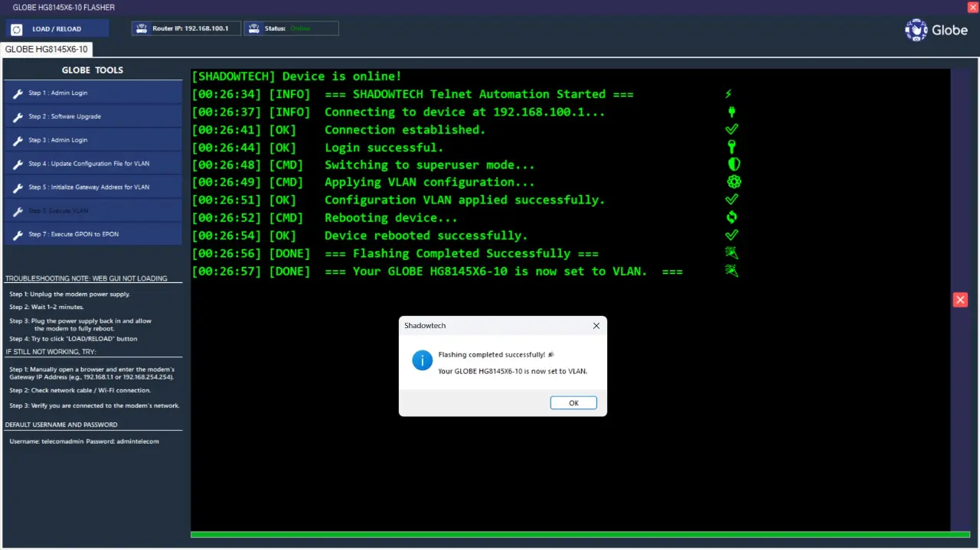Click dialog text 'Your GLOBE HG8145X6-10 is now set to VLAN.'
The height and width of the screenshot is (550, 980).
[x=512, y=371]
